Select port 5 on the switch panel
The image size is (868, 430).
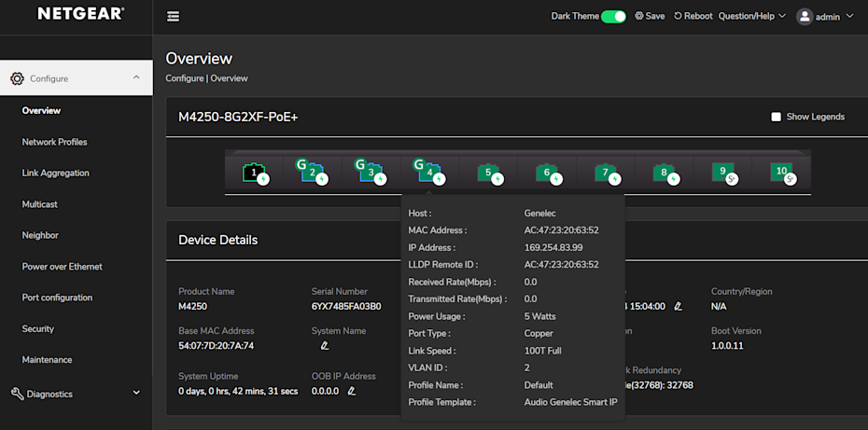pos(488,173)
